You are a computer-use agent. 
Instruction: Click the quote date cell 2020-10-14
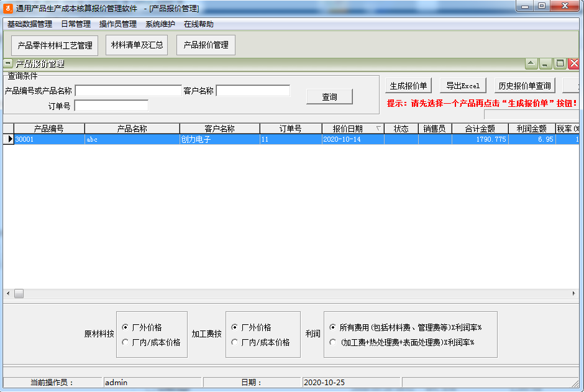(x=353, y=139)
